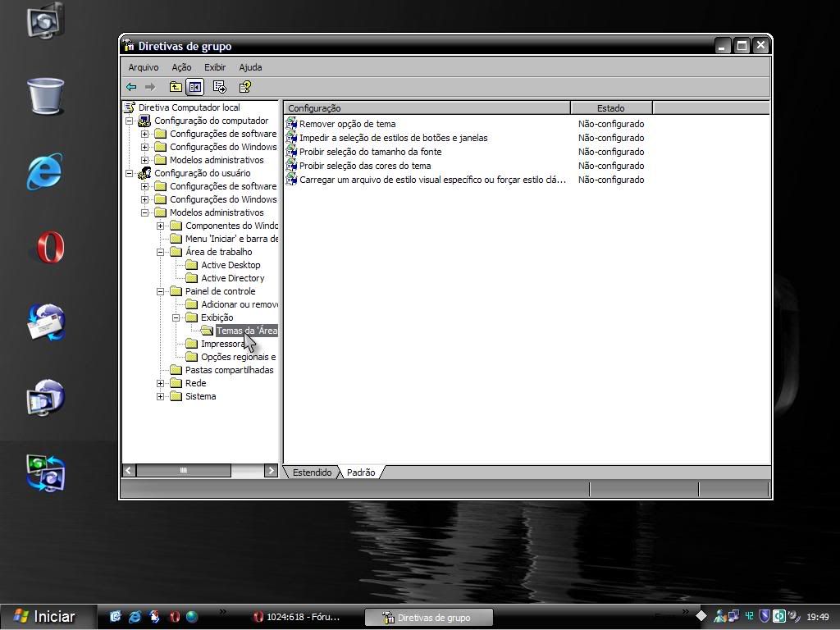Select 'Active Desktop' folder

[x=231, y=265]
